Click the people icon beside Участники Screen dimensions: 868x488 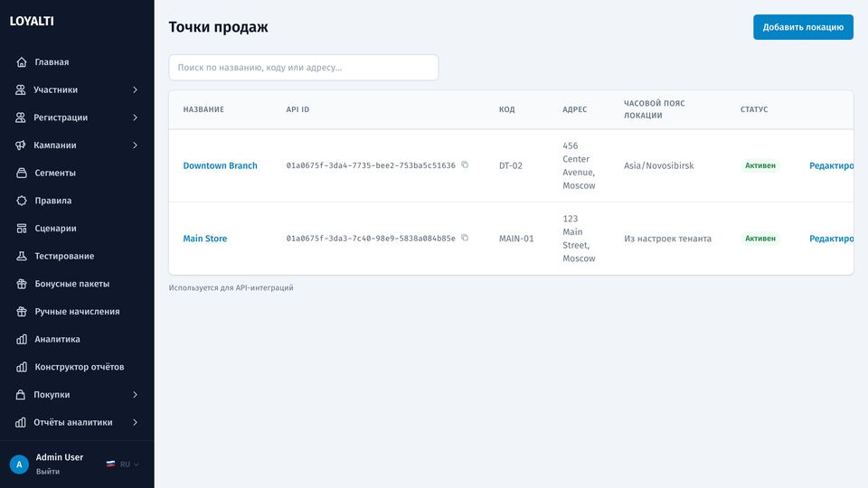coord(21,89)
